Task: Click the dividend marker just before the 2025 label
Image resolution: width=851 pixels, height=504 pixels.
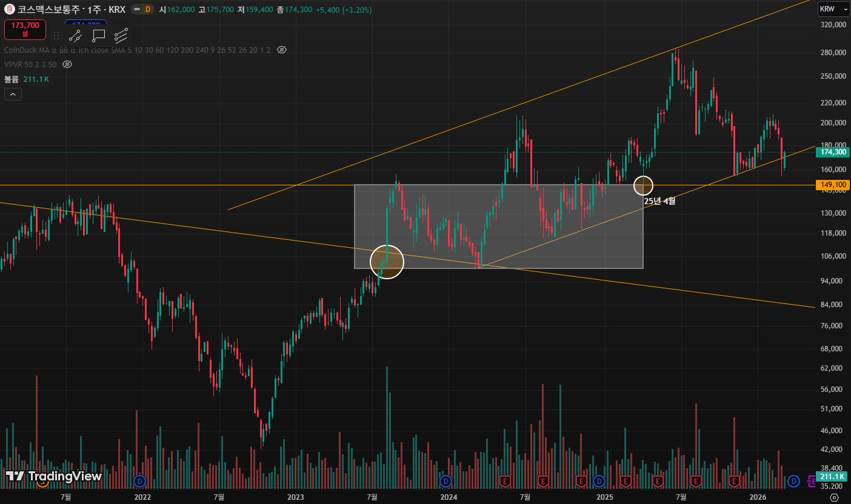Action: [599, 481]
